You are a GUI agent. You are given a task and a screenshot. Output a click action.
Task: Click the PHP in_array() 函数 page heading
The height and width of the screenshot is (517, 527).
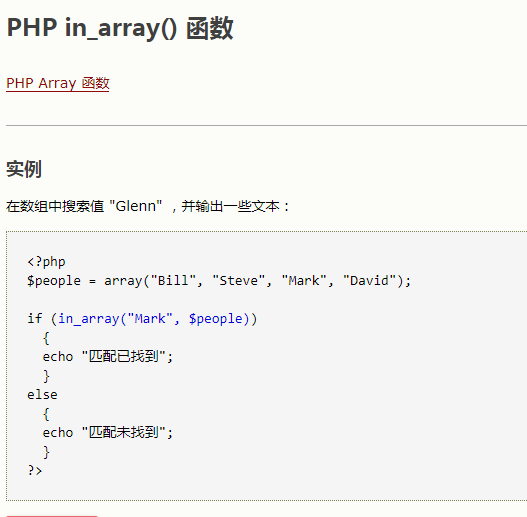point(120,28)
